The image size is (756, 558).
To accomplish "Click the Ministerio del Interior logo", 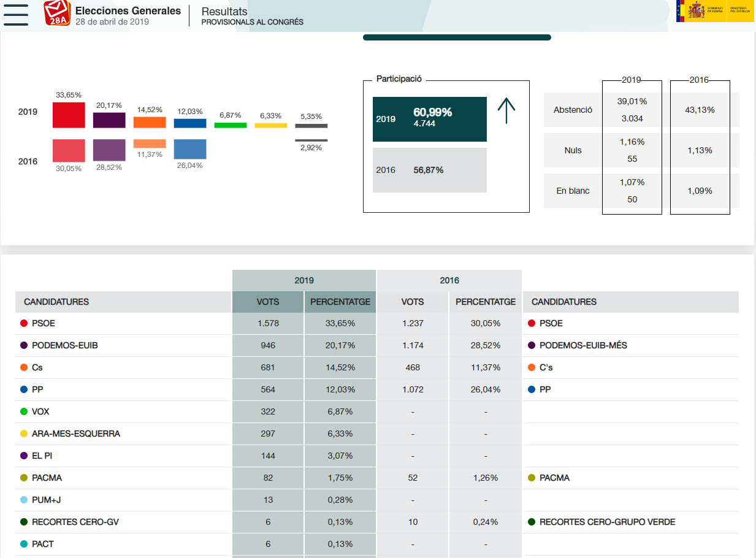I will [741, 11].
